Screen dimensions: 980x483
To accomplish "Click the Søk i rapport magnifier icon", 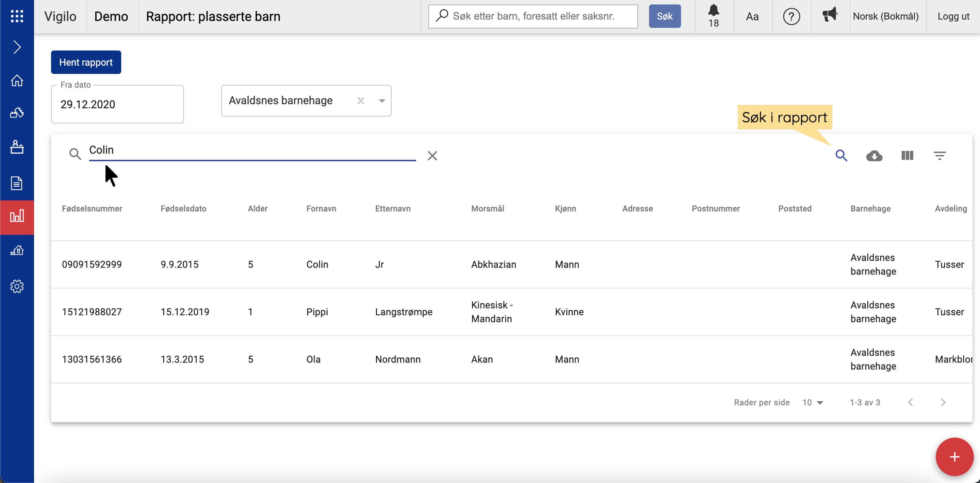I will coord(841,155).
